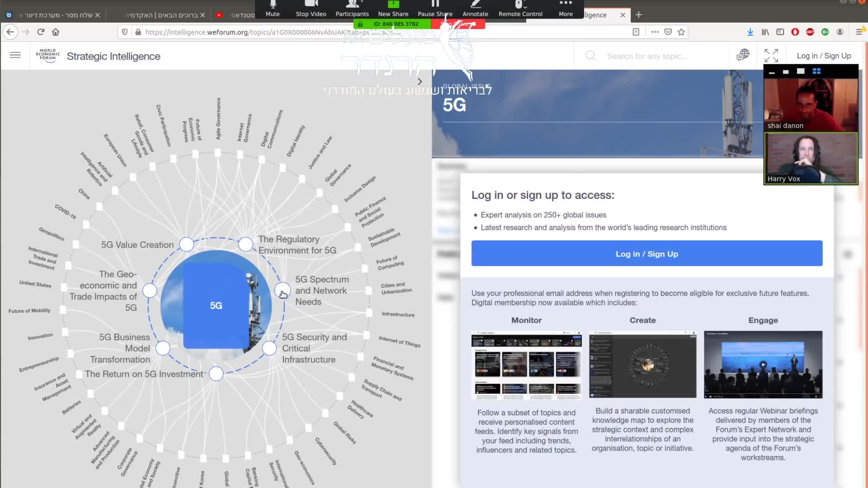
Task: Open page actions three-dots menu
Action: (655, 32)
